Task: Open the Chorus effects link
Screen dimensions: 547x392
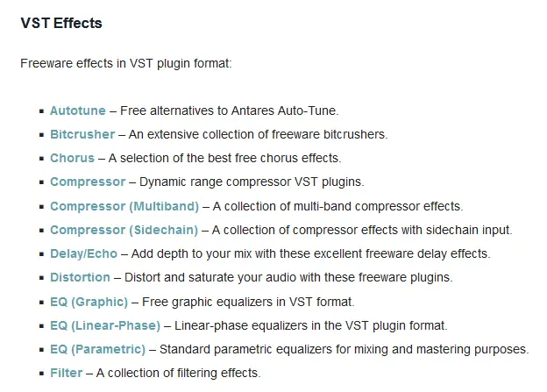Action: pos(72,158)
